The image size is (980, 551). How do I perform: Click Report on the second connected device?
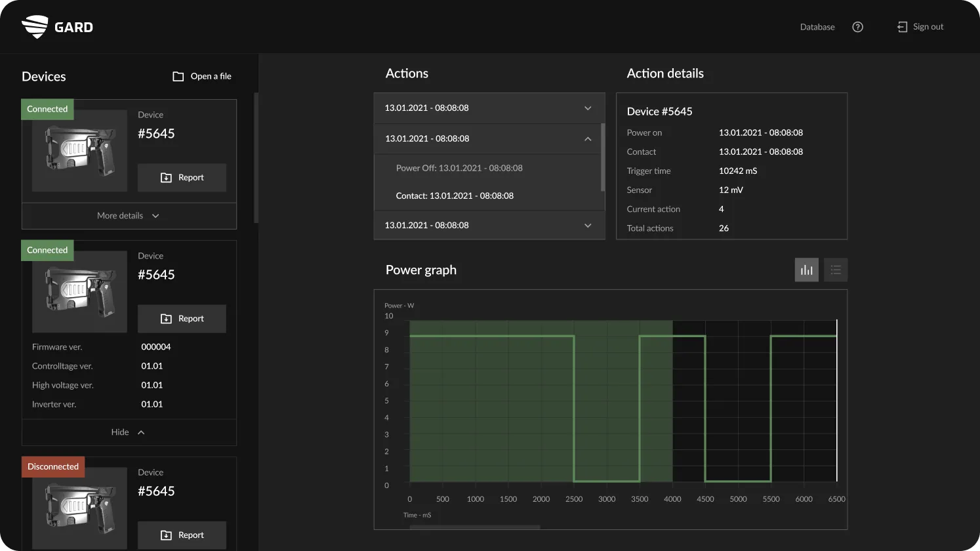(182, 319)
